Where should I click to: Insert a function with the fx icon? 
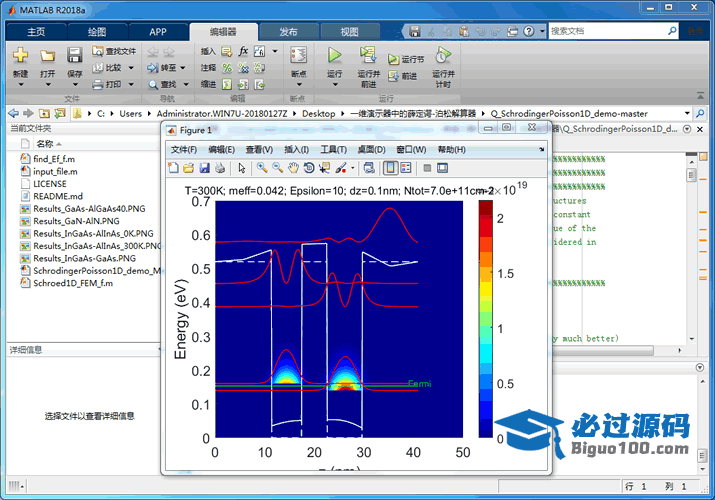(243, 51)
